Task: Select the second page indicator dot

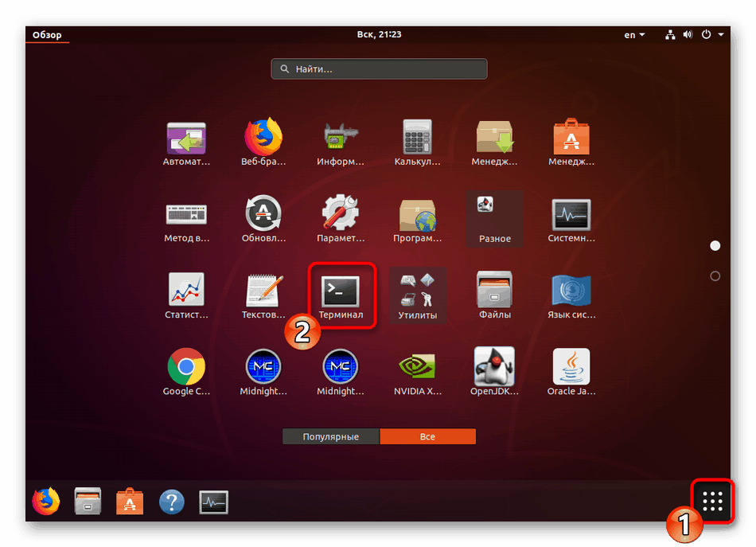Action: tap(715, 274)
